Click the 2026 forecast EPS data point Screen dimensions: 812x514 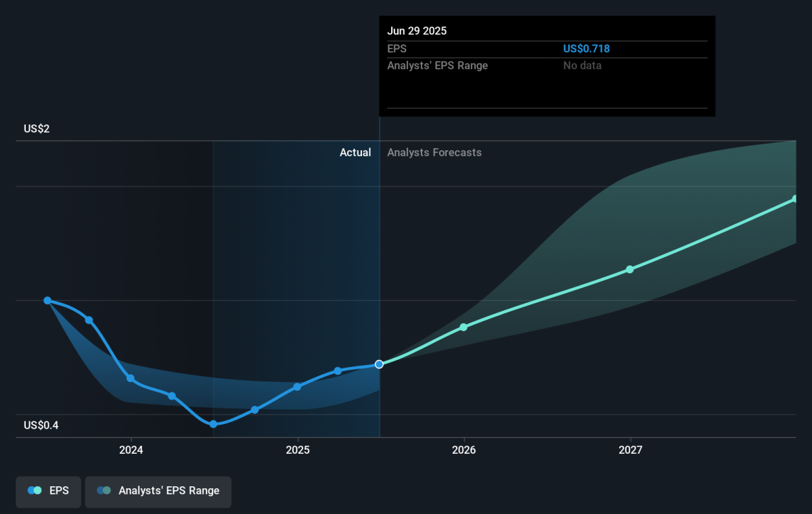click(464, 327)
